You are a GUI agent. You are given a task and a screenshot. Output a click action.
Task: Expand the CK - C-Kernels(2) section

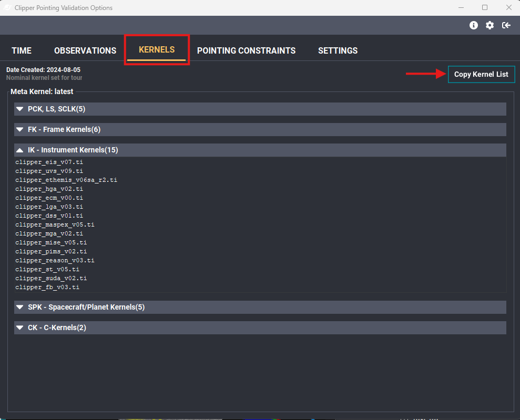(x=260, y=328)
